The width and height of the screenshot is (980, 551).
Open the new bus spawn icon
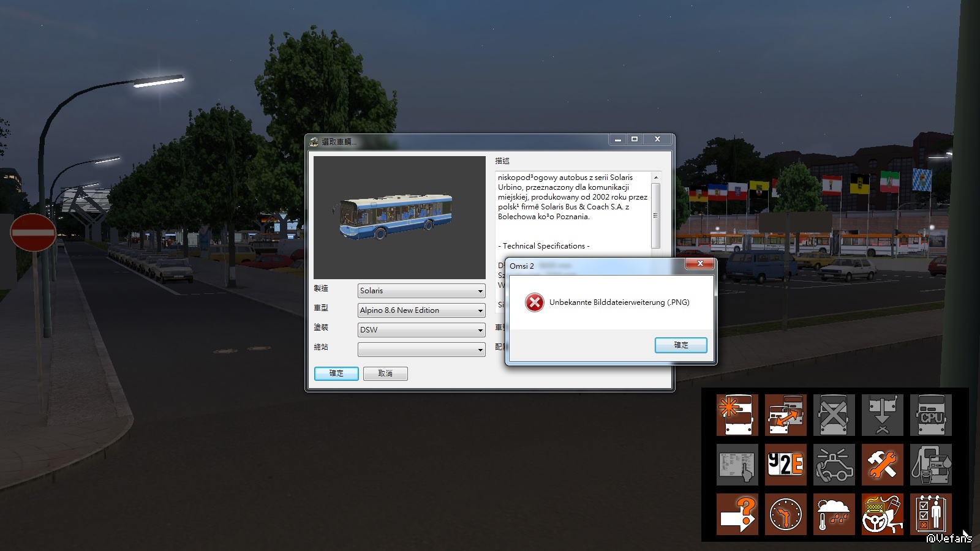(x=737, y=415)
